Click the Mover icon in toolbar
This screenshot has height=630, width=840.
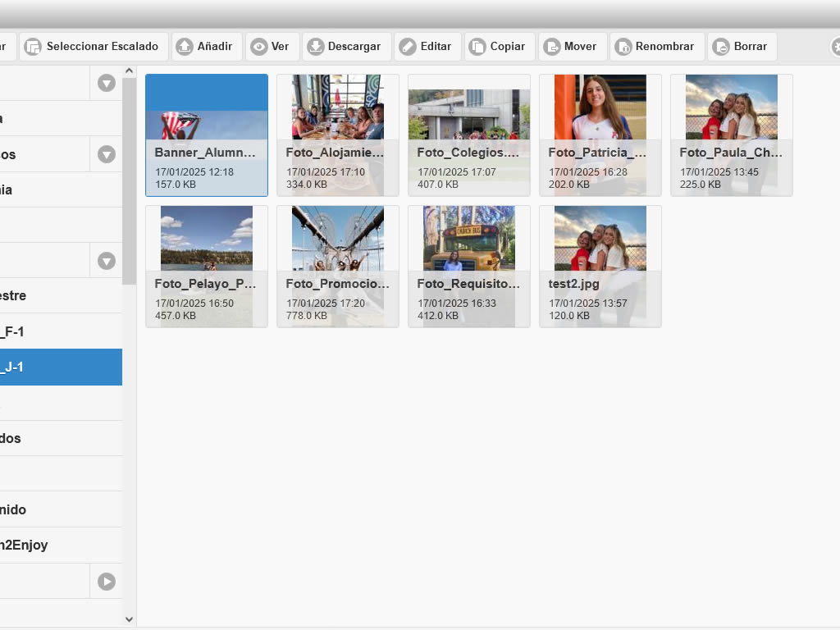[x=552, y=47]
